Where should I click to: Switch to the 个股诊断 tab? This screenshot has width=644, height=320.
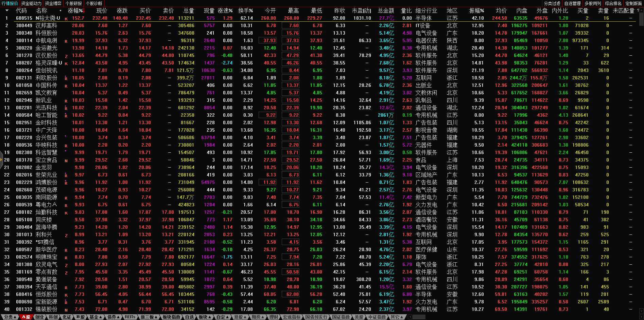(x=94, y=3)
